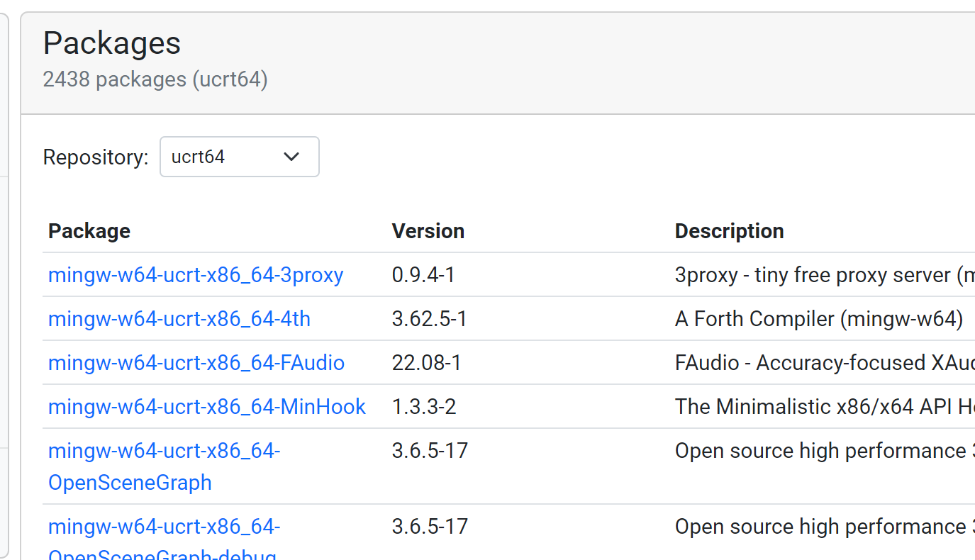Select version text 3.62.5-1
The width and height of the screenshot is (975, 560).
[430, 319]
